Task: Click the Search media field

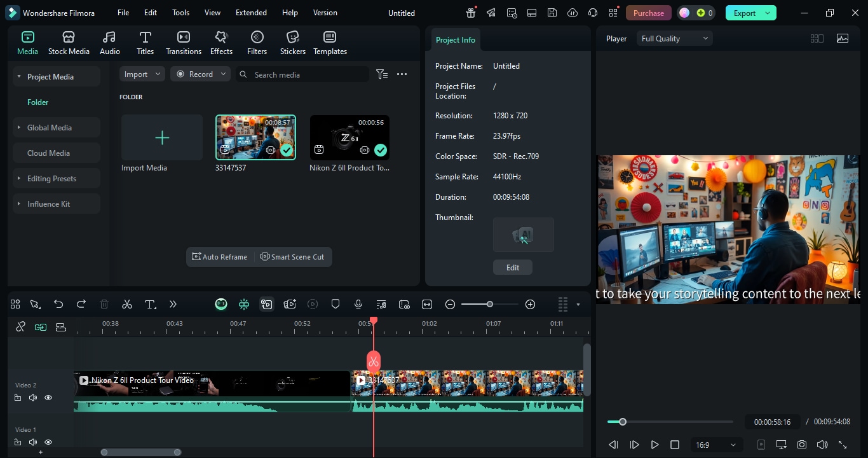Action: point(302,74)
